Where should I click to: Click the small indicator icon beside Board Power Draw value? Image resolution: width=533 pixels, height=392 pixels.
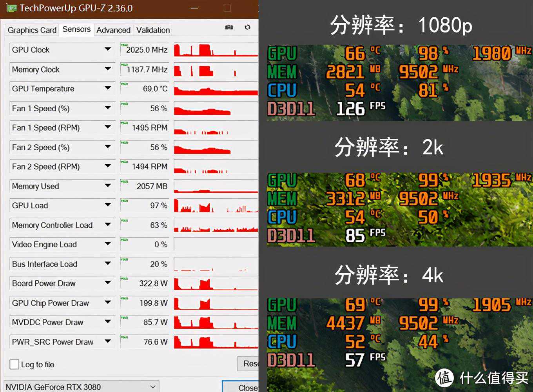coord(124,279)
